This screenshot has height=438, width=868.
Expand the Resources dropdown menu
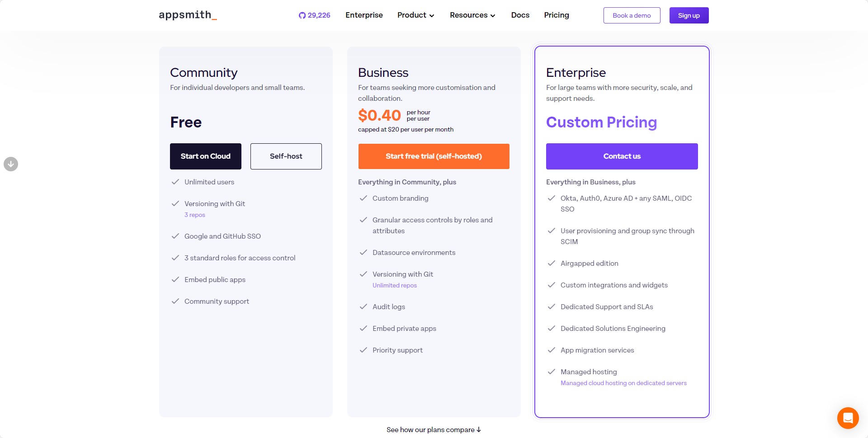click(472, 15)
